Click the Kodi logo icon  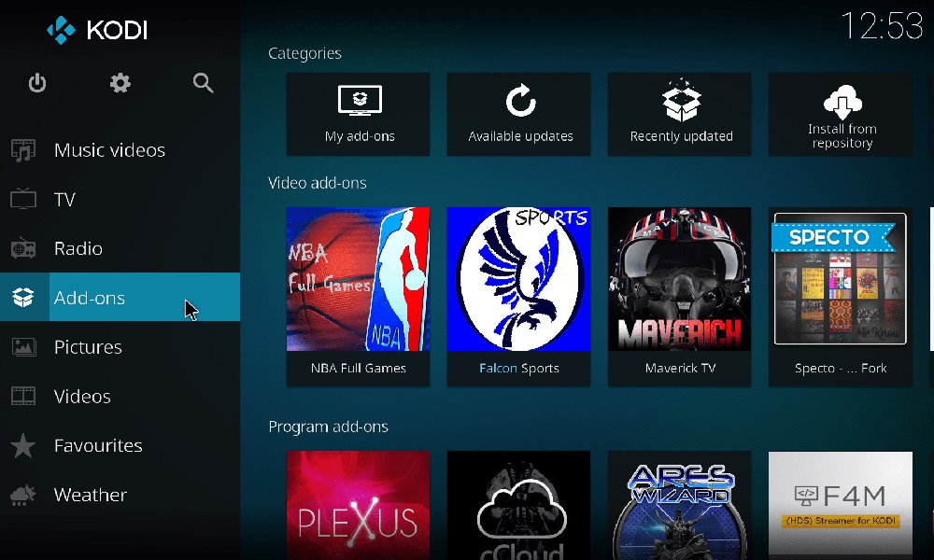coord(62,30)
